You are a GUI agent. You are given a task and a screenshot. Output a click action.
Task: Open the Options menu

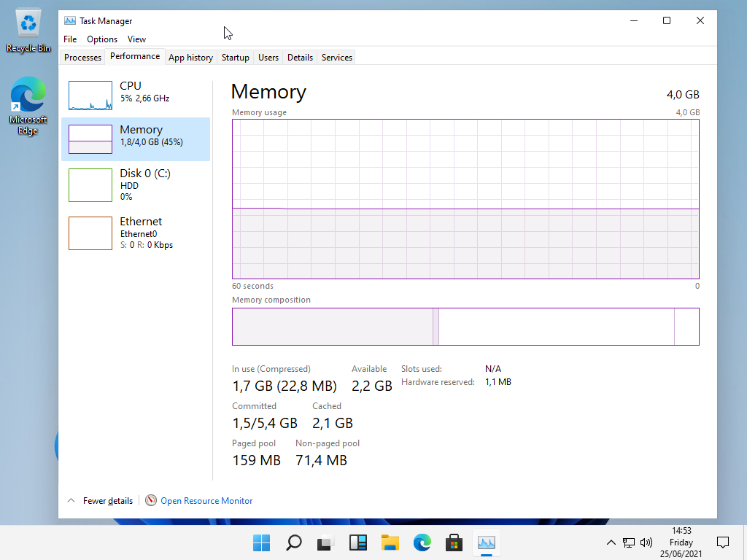point(102,39)
